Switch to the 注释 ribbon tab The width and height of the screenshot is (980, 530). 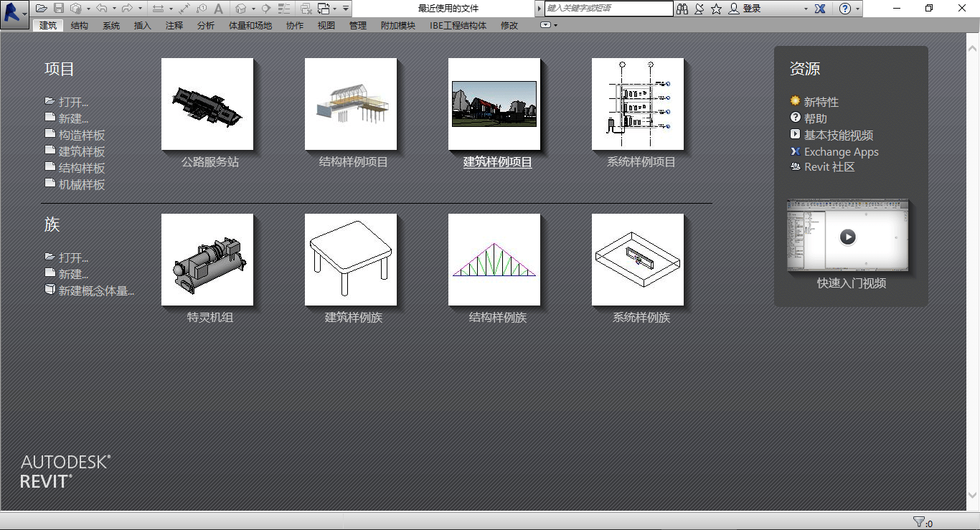pos(174,25)
